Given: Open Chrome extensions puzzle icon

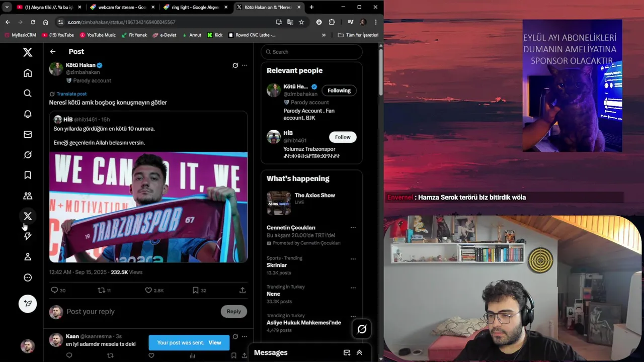Looking at the screenshot, I should (x=332, y=22).
